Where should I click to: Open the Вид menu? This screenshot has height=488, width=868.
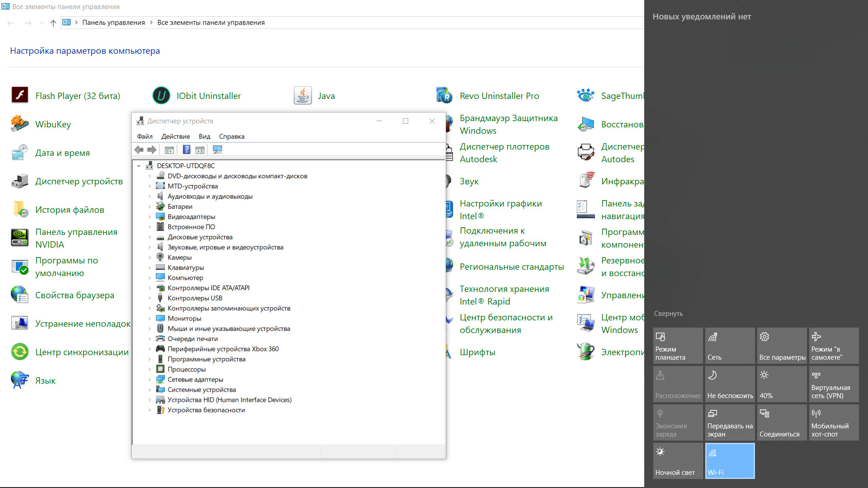tap(204, 136)
